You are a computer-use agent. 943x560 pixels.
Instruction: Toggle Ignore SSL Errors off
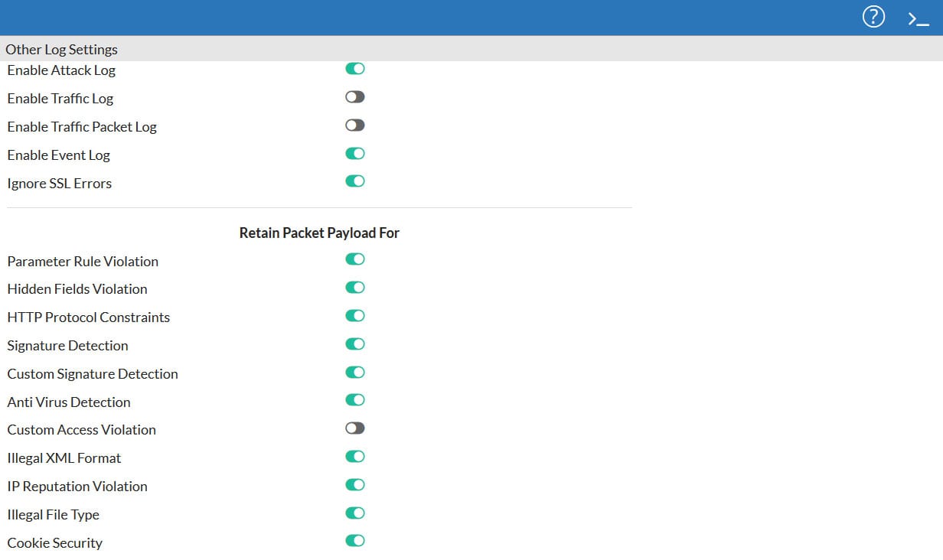(x=354, y=181)
